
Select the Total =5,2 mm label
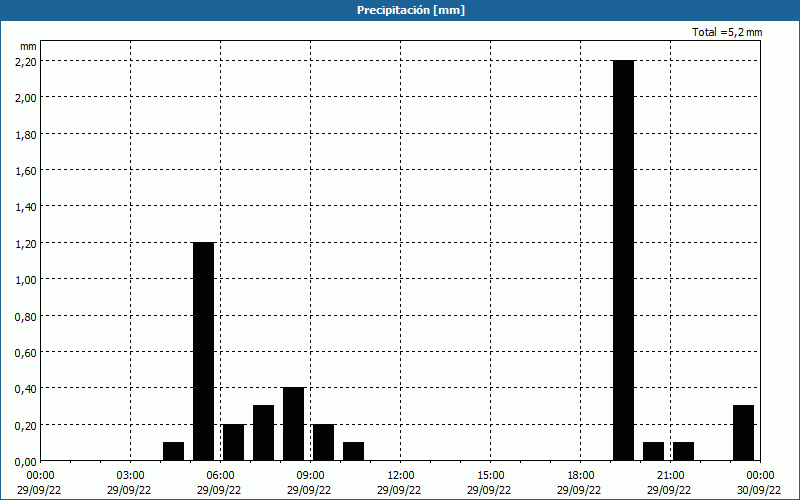[x=727, y=32]
